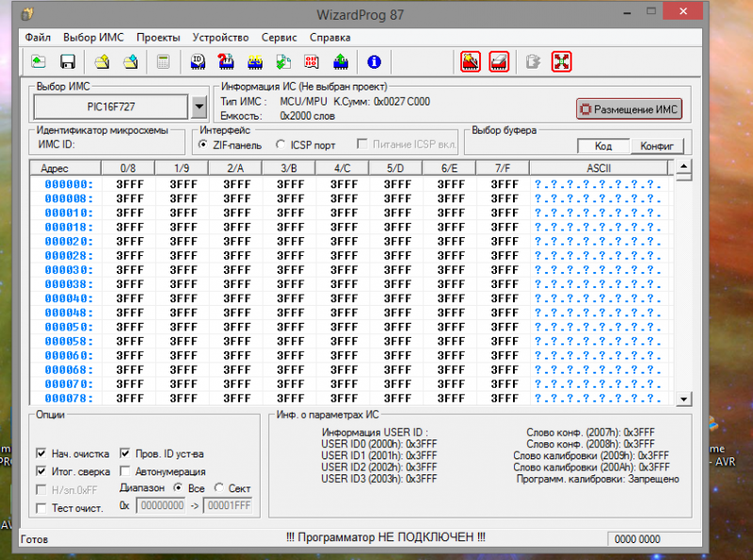Enable the 'Тест очист.' checkbox
Viewport: 753px width, 560px height.
[41, 508]
